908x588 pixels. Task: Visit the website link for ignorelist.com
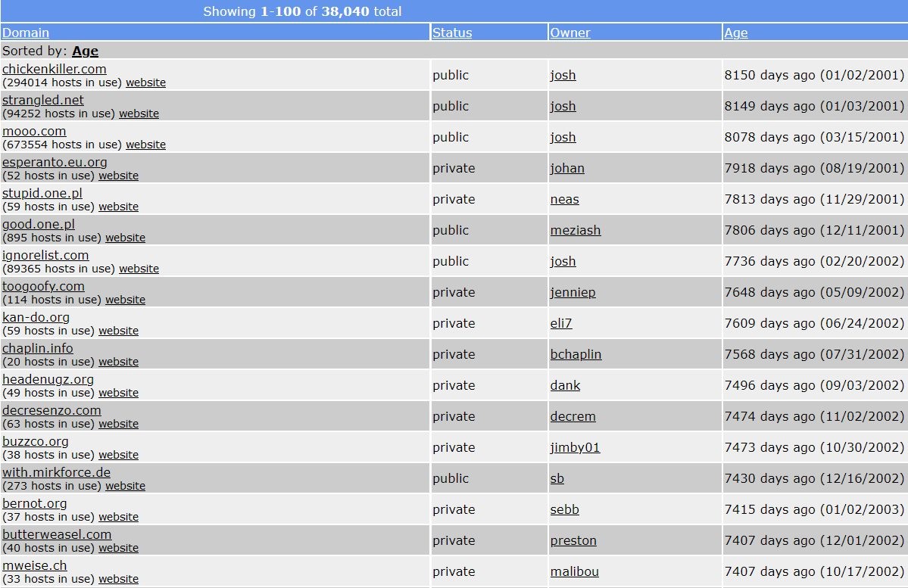(139, 269)
